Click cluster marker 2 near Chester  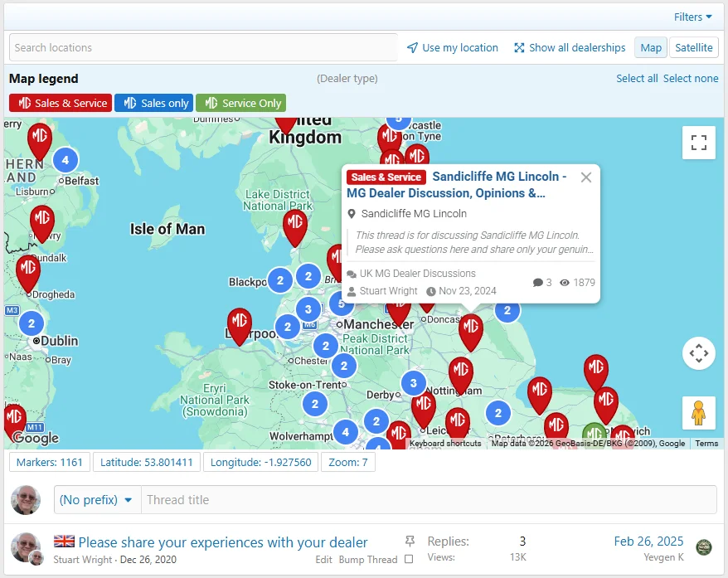(x=326, y=346)
